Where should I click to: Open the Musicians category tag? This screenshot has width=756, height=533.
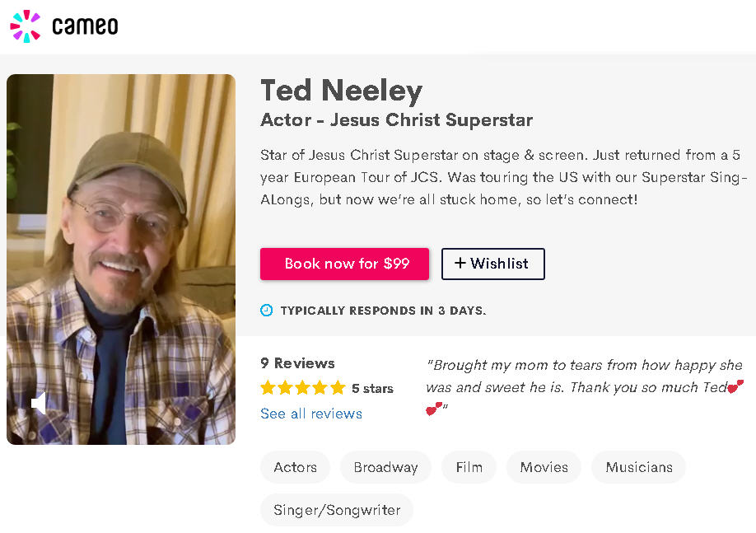(x=638, y=467)
